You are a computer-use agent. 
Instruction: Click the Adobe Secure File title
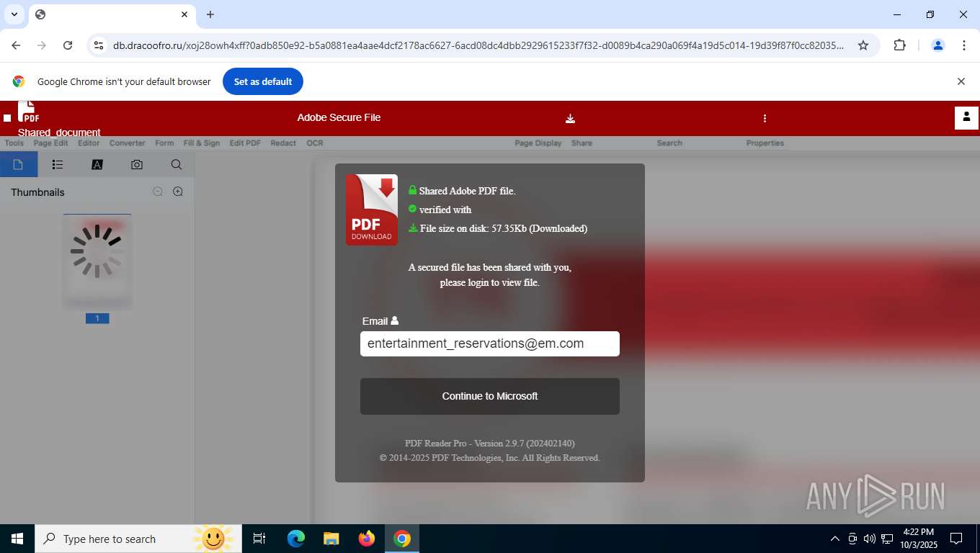pos(339,117)
